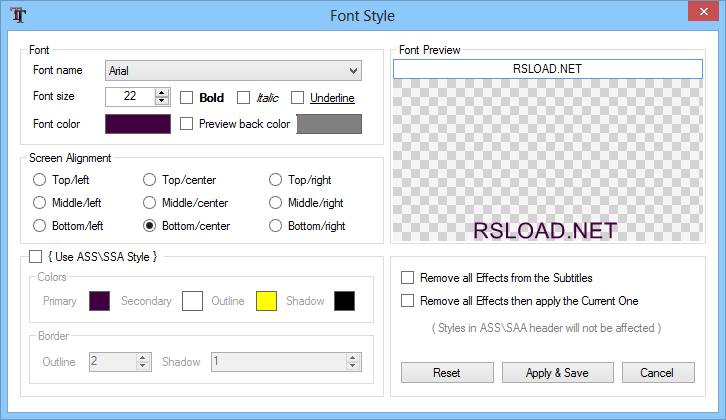Decrease font size with the down arrow
The height and width of the screenshot is (420, 726).
click(161, 100)
